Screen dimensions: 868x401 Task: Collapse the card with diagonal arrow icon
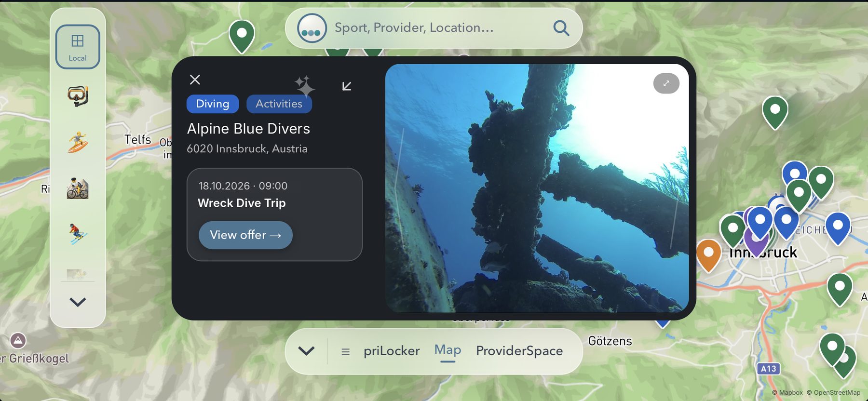click(347, 86)
